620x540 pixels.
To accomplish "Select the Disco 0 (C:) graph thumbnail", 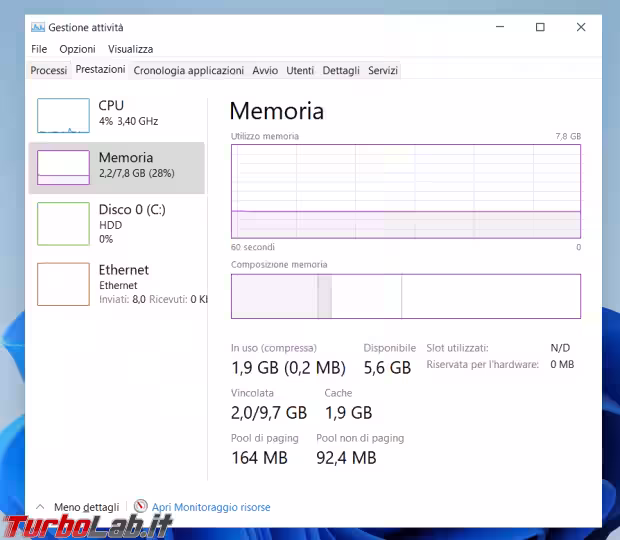I will coord(63,224).
